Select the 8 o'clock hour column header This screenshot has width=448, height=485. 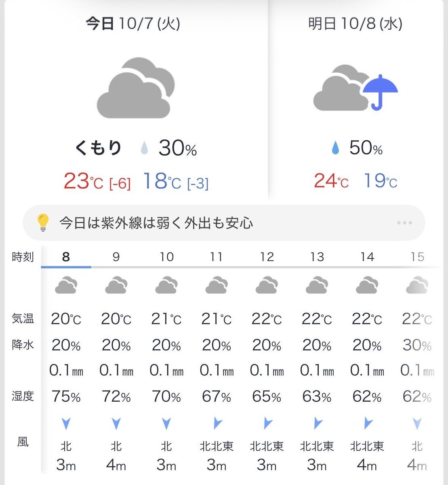(x=66, y=257)
